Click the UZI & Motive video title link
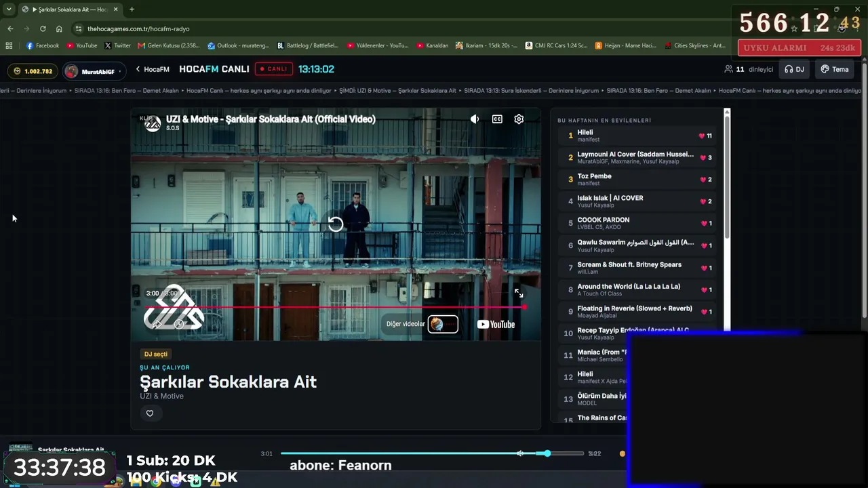The height and width of the screenshot is (488, 868). (x=271, y=119)
